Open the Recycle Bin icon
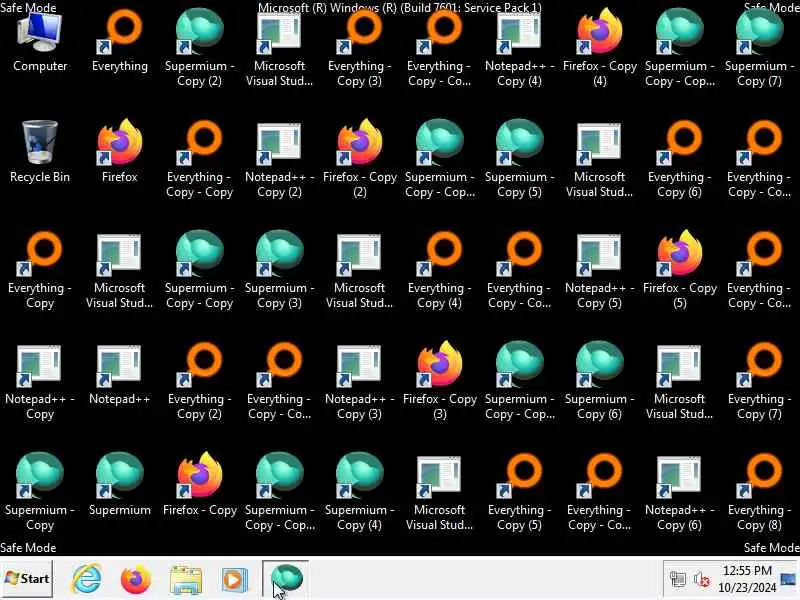 (40, 152)
